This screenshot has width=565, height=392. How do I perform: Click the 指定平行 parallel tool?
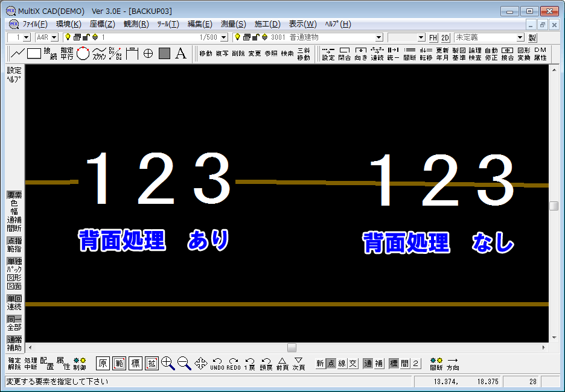66,54
